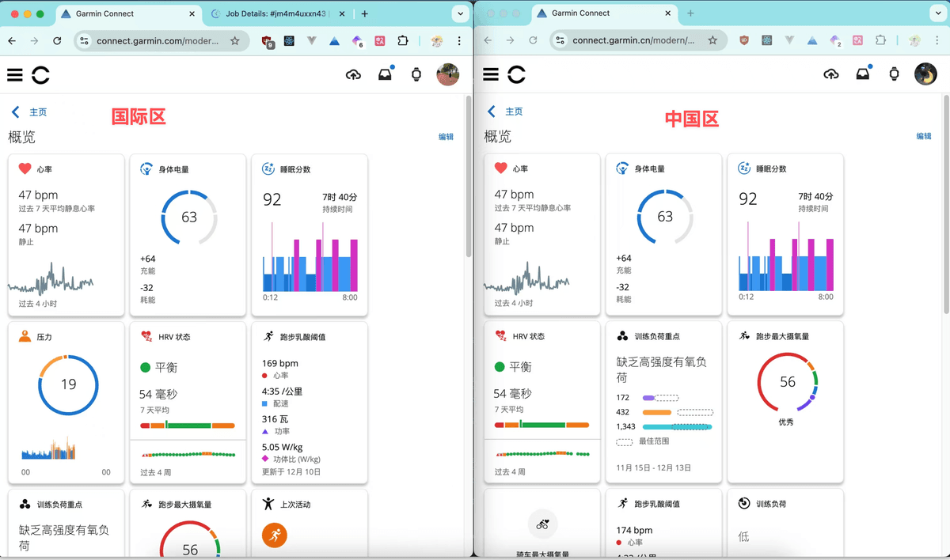Open hamburger menu in left Garmin window
Screen dimensions: 950x560
[15, 75]
